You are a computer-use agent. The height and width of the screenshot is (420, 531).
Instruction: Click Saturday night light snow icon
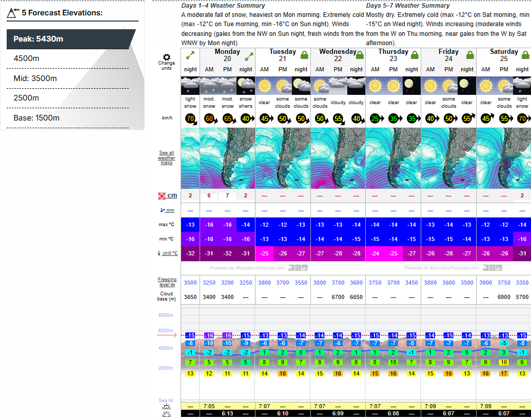(x=522, y=86)
